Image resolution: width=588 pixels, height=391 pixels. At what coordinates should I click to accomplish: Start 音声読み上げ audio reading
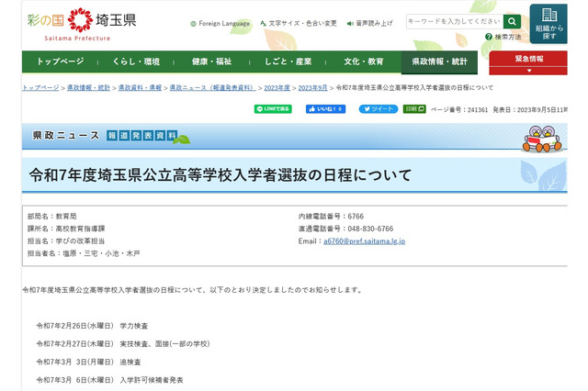tap(369, 23)
